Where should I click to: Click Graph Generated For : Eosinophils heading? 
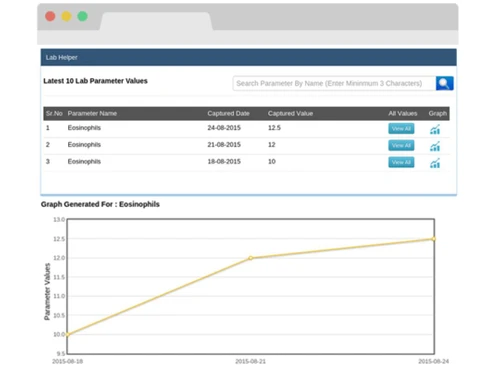pyautogui.click(x=100, y=204)
